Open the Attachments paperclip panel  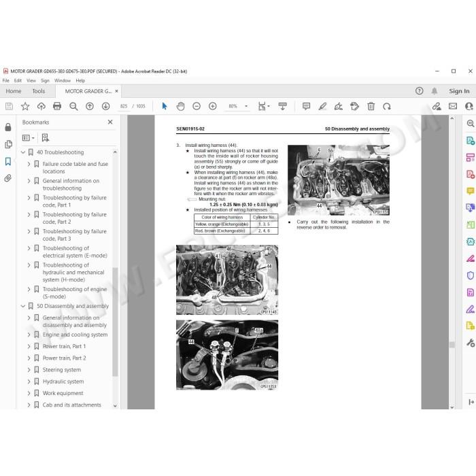[8, 178]
